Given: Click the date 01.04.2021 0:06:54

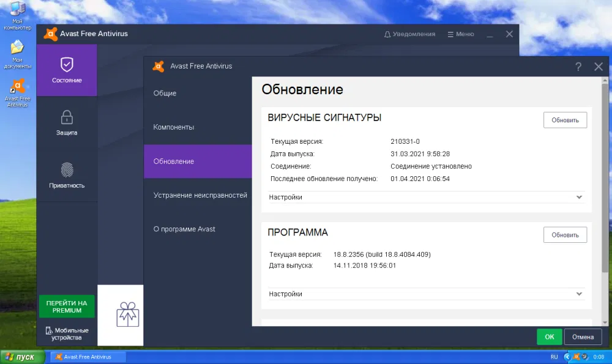Looking at the screenshot, I should tap(420, 179).
